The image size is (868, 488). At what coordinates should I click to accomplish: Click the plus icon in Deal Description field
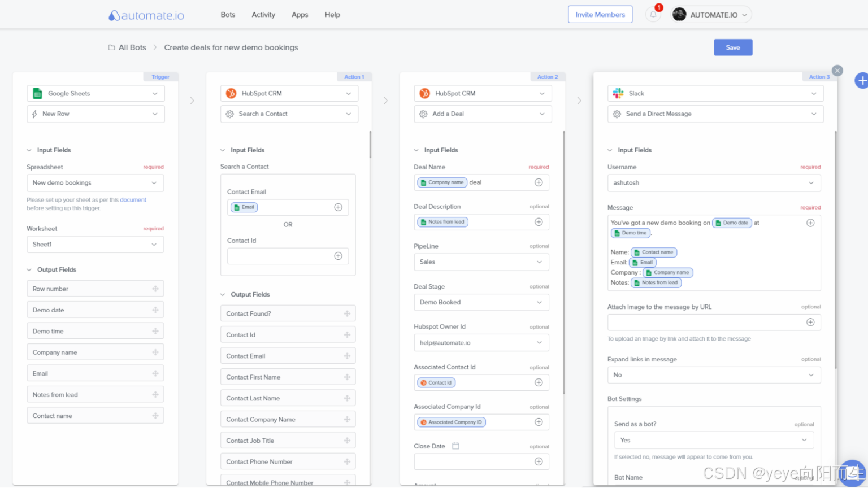[x=539, y=222]
